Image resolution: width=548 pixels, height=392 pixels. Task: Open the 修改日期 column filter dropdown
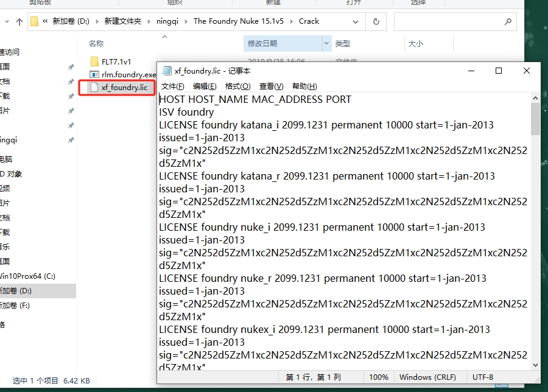(326, 43)
